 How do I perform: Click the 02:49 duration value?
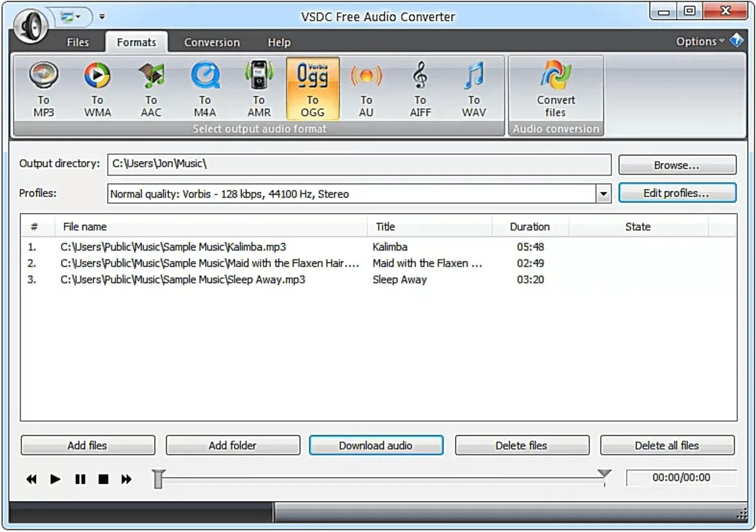(x=530, y=263)
